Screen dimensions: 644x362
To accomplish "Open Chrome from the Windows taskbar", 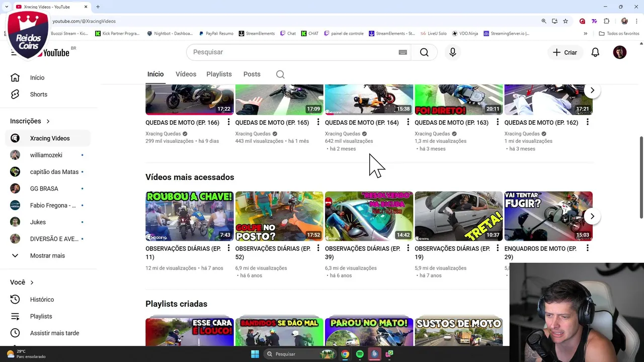I will [x=345, y=354].
